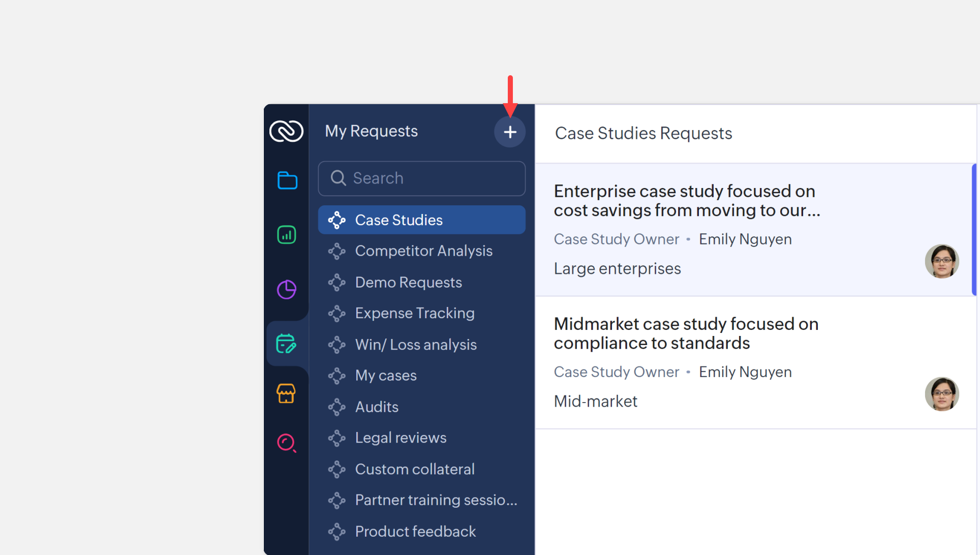Open Legal reviews category
Screen dimensions: 980x555
coord(400,438)
